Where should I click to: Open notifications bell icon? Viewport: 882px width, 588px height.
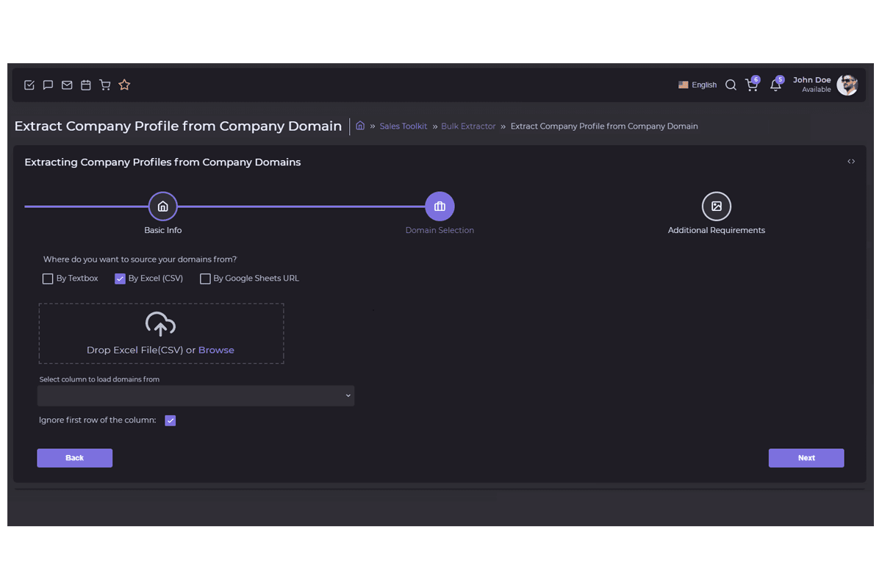click(775, 85)
